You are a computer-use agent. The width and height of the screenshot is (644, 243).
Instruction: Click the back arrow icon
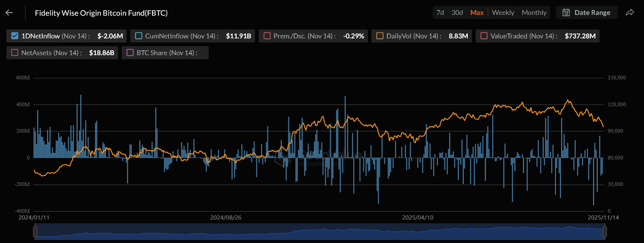coord(9,13)
